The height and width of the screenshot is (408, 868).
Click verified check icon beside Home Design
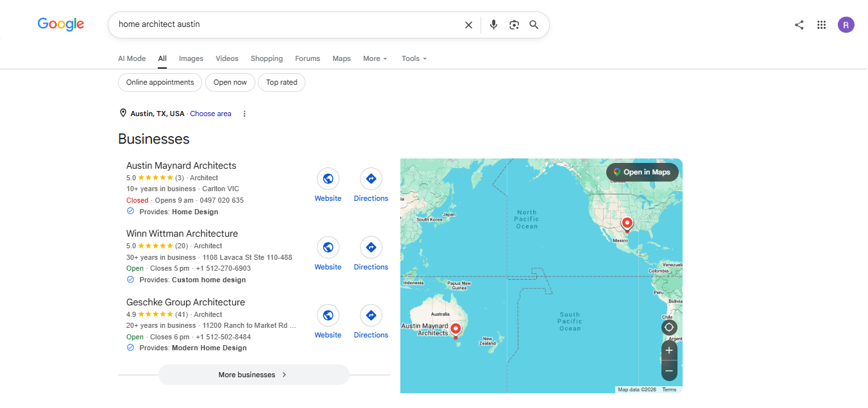(x=130, y=211)
